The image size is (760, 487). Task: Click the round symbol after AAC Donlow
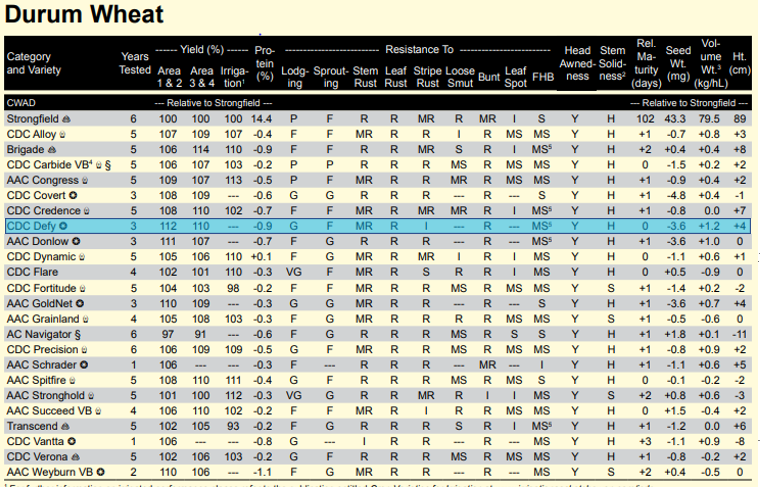[x=76, y=241]
